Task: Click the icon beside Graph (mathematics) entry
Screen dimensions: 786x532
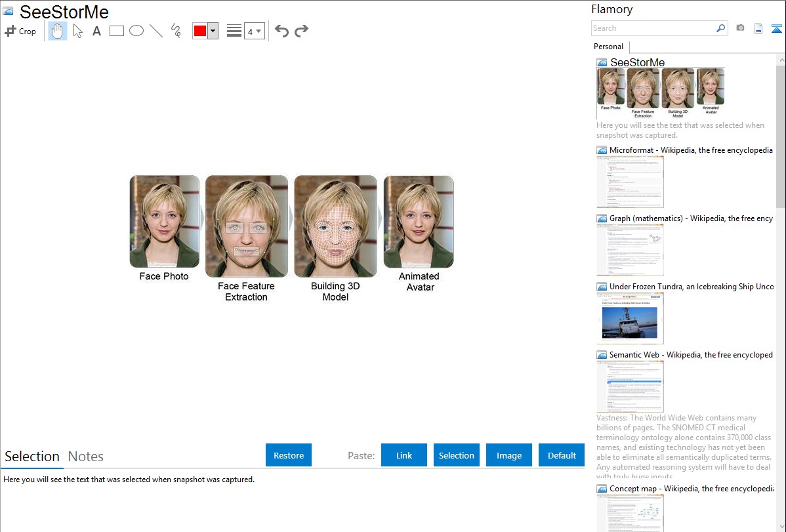Action: (x=602, y=218)
